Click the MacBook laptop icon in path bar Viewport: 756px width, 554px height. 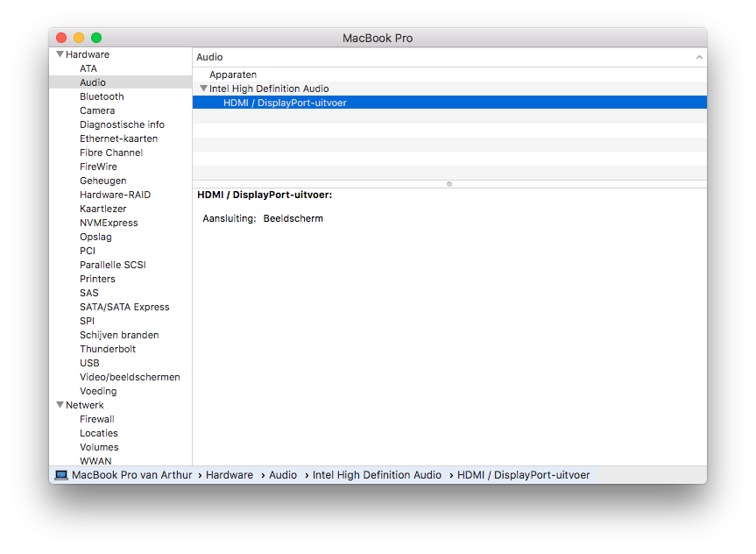(61, 475)
